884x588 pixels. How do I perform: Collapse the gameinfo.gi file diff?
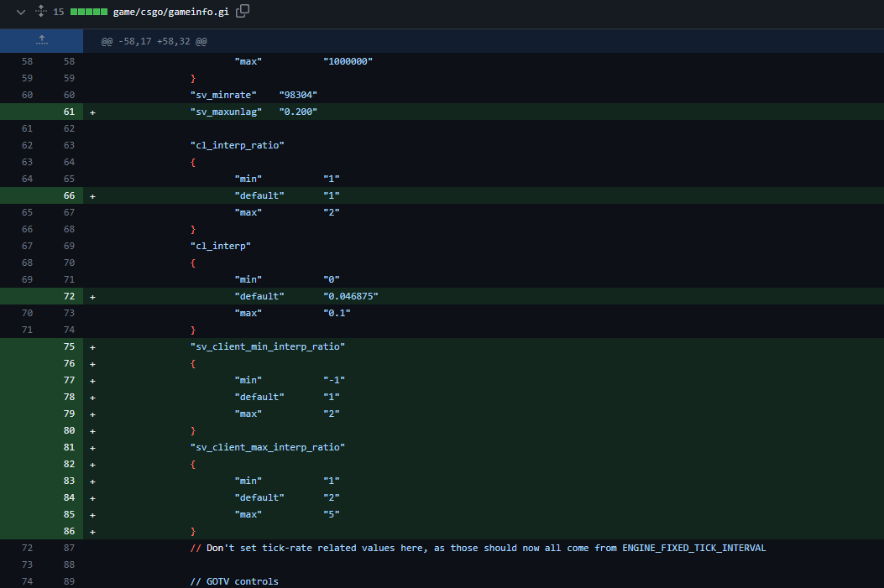pos(21,12)
